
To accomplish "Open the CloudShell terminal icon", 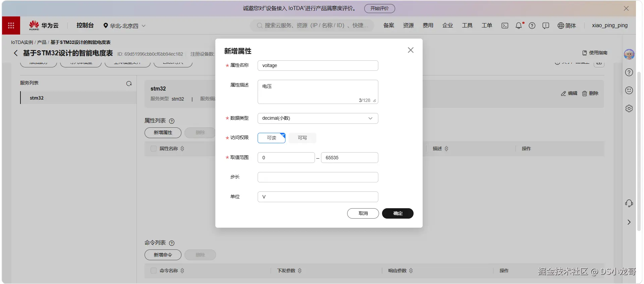I will [x=505, y=25].
